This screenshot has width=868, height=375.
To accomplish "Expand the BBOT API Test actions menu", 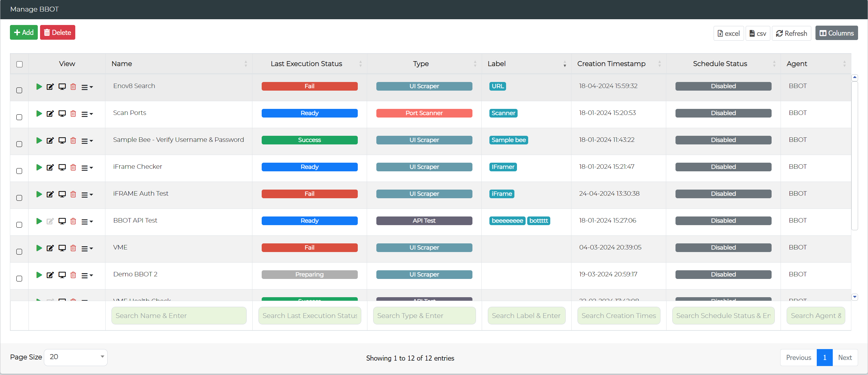I will click(x=87, y=222).
